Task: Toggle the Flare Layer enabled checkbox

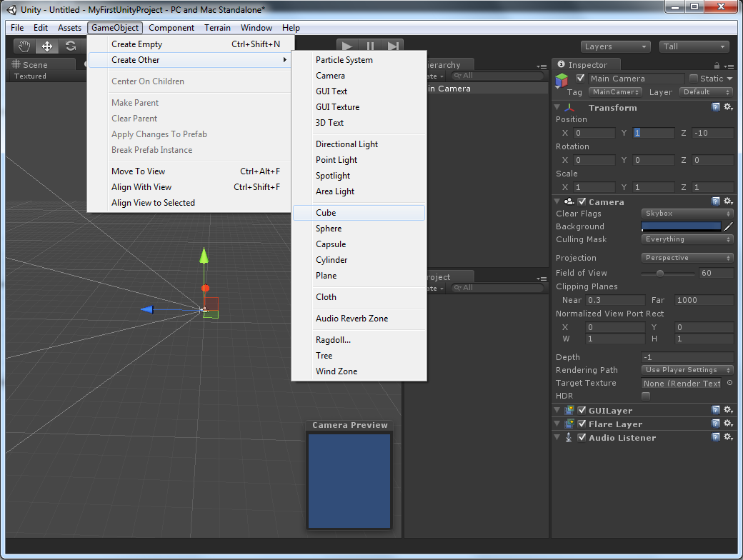Action: point(582,424)
